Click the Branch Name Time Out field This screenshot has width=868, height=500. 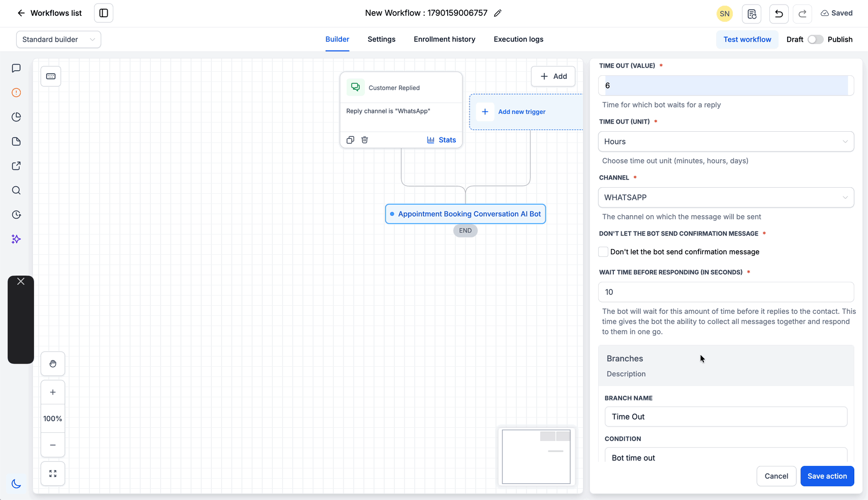point(726,417)
